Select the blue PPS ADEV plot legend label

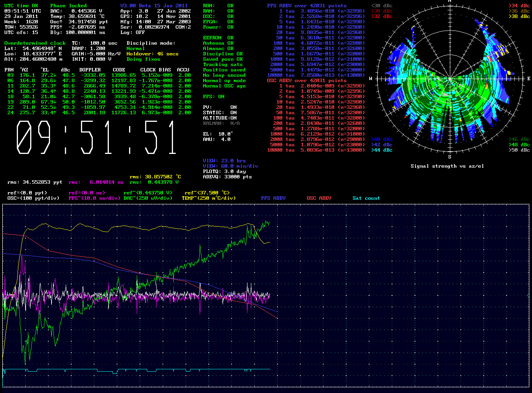pos(273,198)
